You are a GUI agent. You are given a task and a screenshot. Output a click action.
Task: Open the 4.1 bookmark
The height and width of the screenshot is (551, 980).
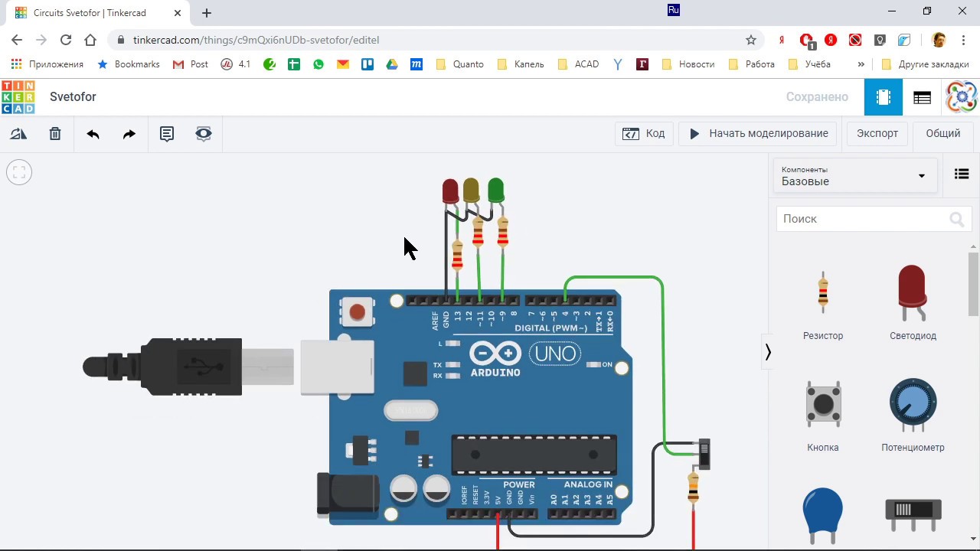235,64
